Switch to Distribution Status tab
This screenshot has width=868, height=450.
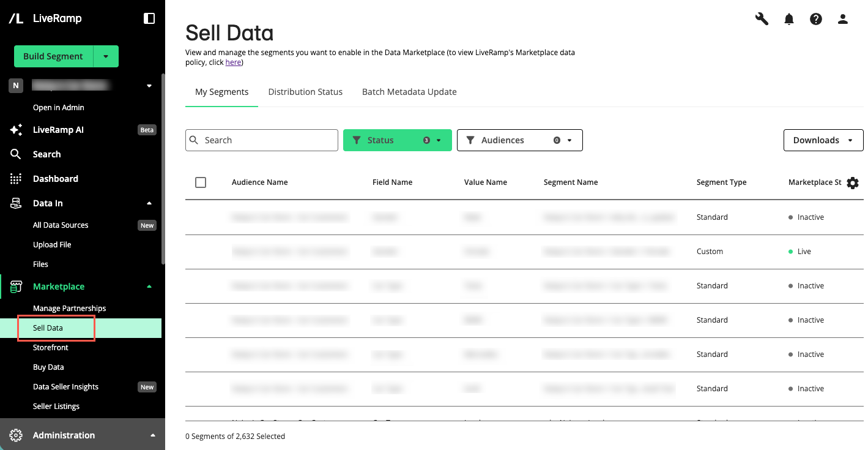[x=305, y=92]
